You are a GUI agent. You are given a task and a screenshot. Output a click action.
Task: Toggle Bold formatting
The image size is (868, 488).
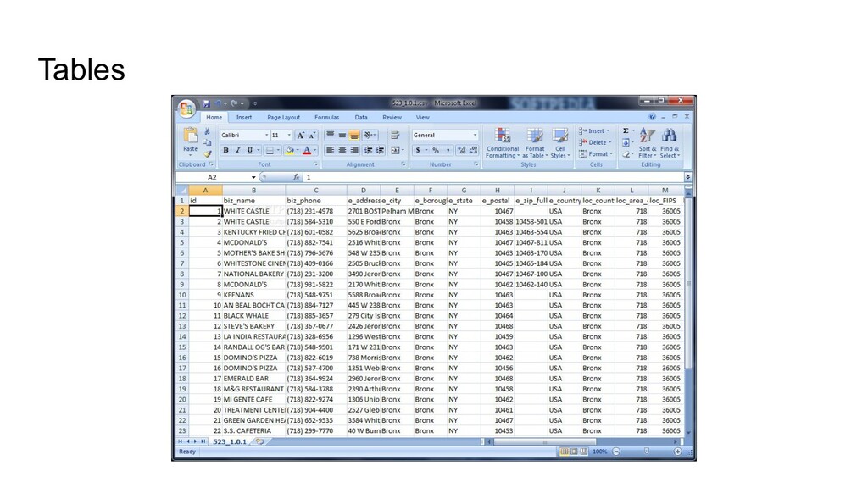click(x=225, y=150)
